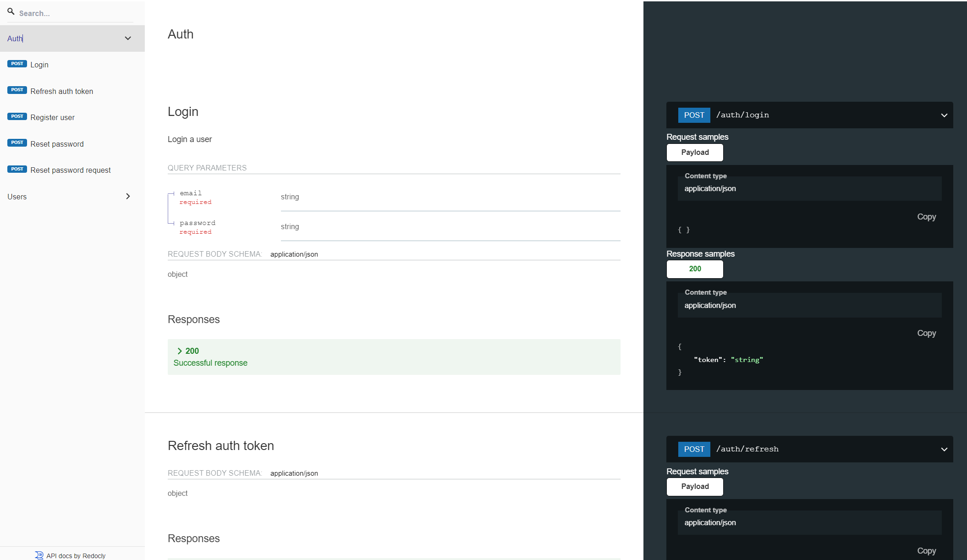Image resolution: width=967 pixels, height=560 pixels.
Task: Open the API docs by Redocly link
Action: click(x=76, y=556)
